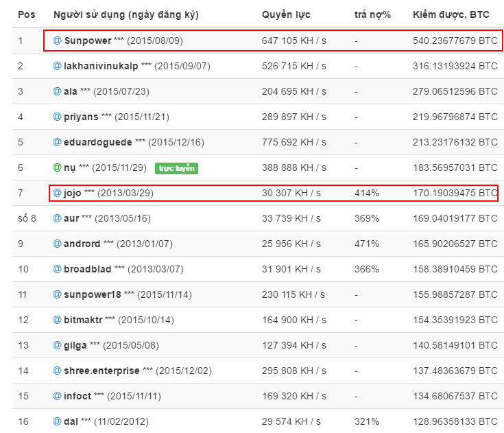Click the 'Pos' column header
The image size is (504, 433).
coord(27,15)
